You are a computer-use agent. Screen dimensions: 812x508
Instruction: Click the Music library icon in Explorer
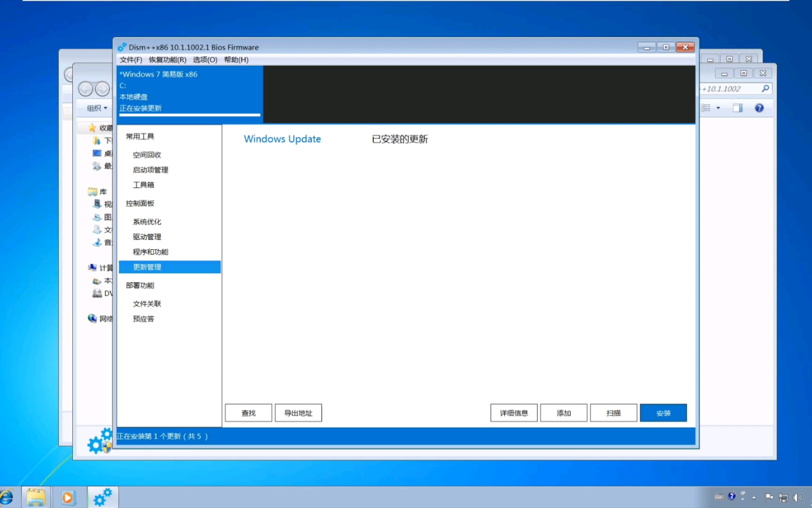pos(97,242)
